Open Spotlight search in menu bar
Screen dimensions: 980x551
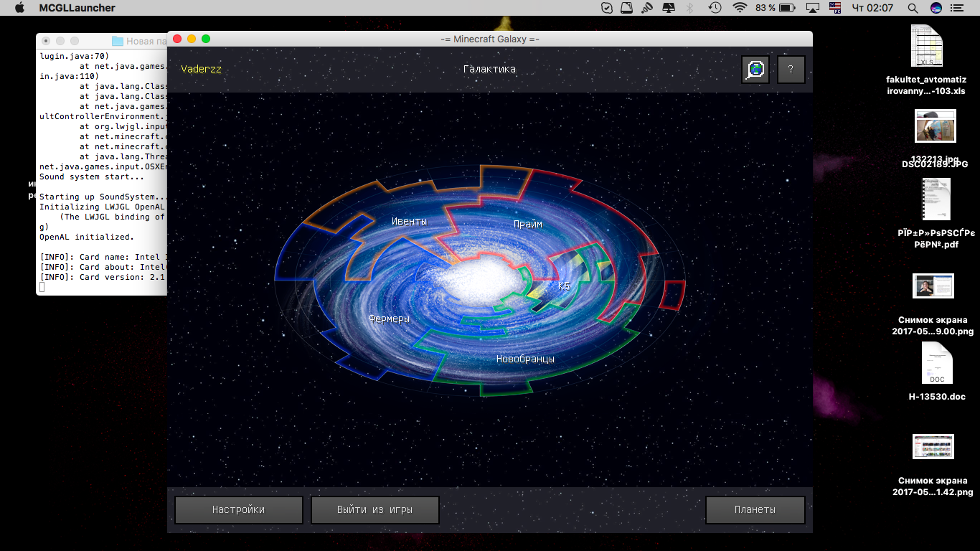(913, 8)
